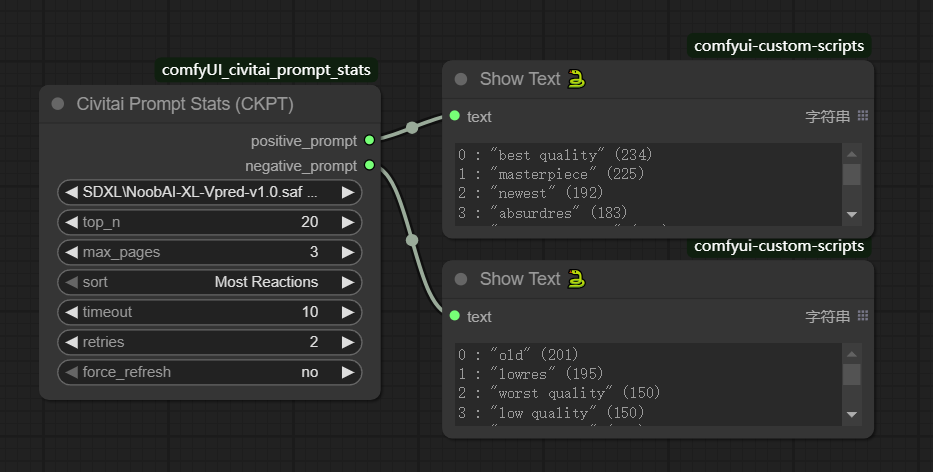Screen dimensions: 933x472
Task: Collapse the lower Show Text node dot
Action: tap(461, 279)
